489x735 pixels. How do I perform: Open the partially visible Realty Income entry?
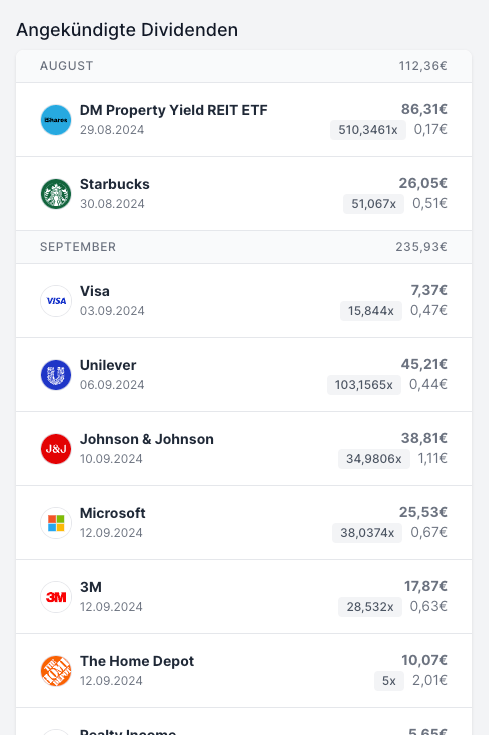pos(244,722)
